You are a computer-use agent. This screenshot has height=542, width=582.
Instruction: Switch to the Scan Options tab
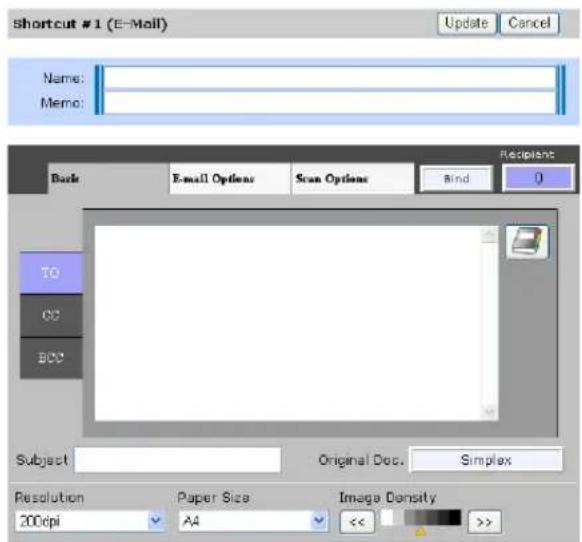[353, 179]
